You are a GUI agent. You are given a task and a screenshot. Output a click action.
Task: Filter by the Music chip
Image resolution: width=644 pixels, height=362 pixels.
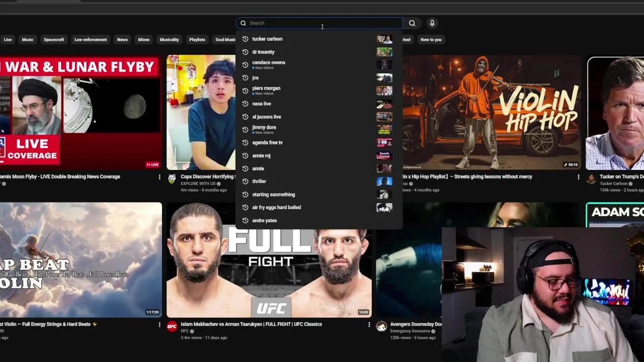pyautogui.click(x=28, y=40)
